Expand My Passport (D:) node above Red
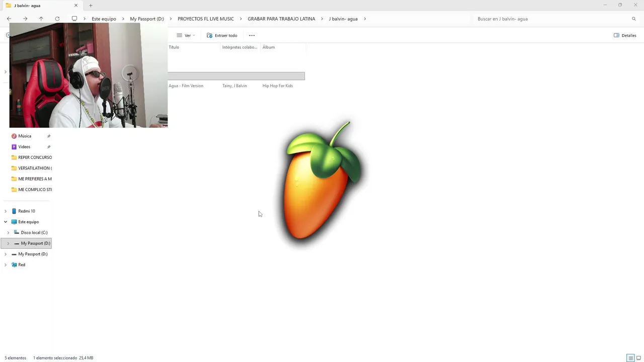The height and width of the screenshot is (362, 644). 6,254
